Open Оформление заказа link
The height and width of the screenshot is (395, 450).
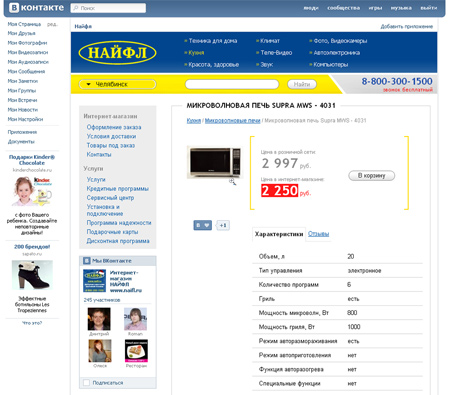click(x=114, y=127)
